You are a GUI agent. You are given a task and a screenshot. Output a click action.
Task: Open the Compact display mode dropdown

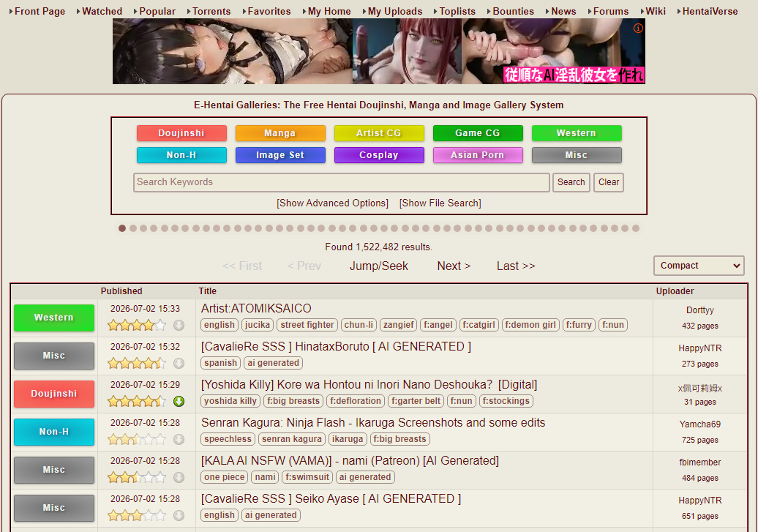click(699, 266)
